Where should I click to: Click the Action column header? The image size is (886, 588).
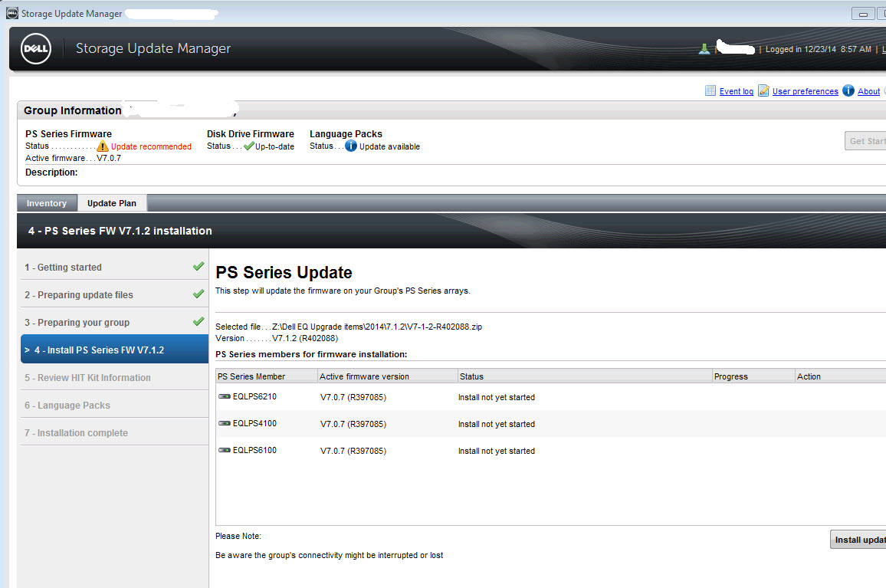coord(840,376)
